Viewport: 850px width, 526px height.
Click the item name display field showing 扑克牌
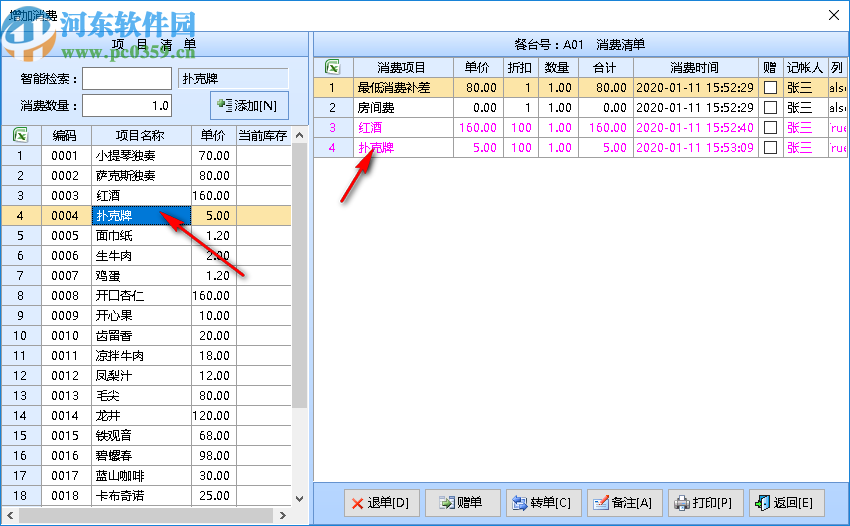(x=233, y=79)
